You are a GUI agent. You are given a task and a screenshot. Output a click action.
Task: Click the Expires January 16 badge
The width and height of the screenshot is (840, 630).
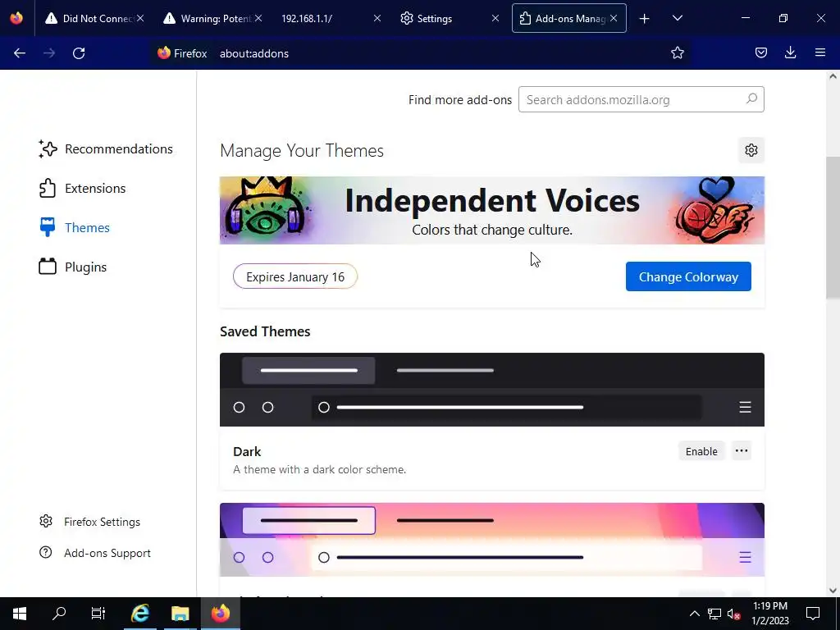[x=295, y=277]
